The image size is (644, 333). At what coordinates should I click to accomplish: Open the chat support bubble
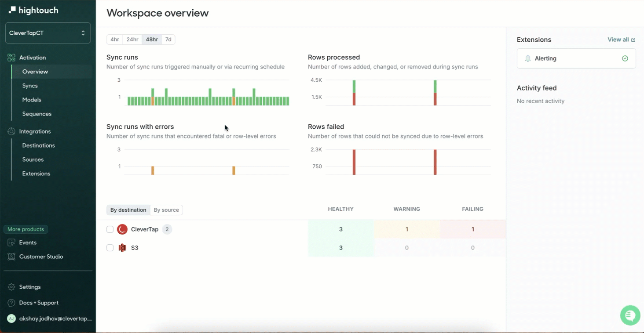click(x=630, y=315)
